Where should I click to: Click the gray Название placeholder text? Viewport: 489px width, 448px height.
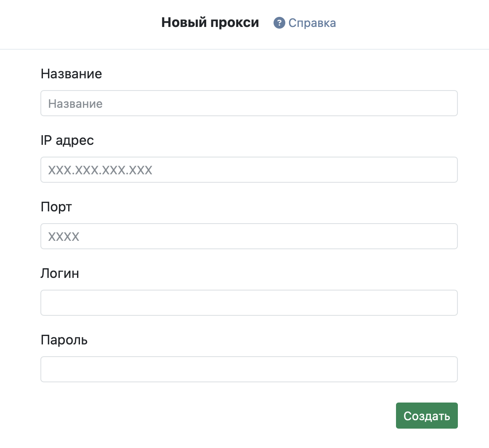click(75, 104)
